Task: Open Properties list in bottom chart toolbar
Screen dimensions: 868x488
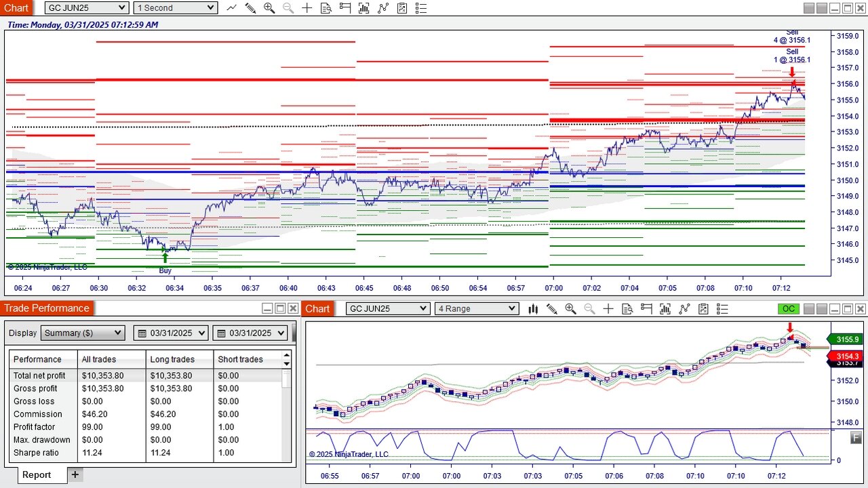Action: (x=723, y=309)
